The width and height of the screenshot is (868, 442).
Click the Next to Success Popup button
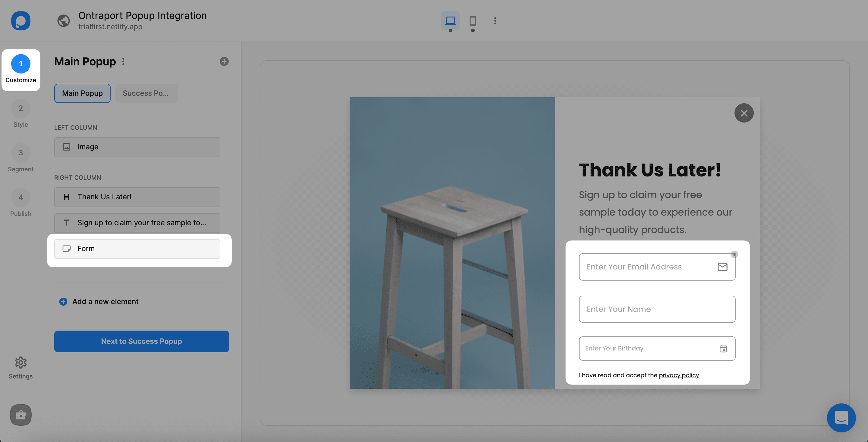[142, 341]
